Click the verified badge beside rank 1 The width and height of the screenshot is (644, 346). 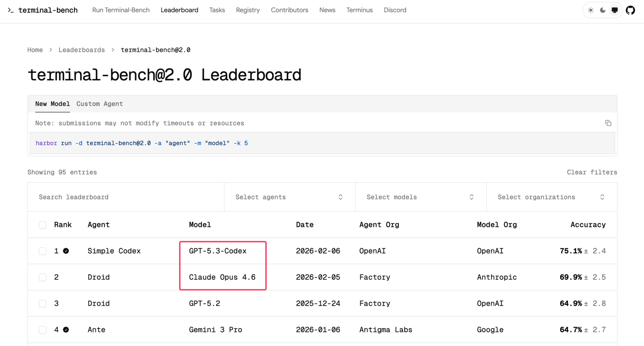(x=66, y=250)
